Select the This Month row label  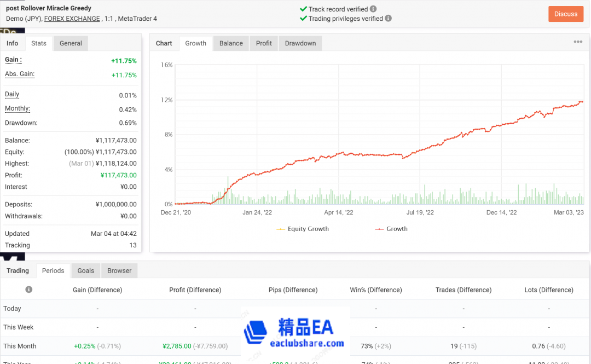tap(20, 346)
